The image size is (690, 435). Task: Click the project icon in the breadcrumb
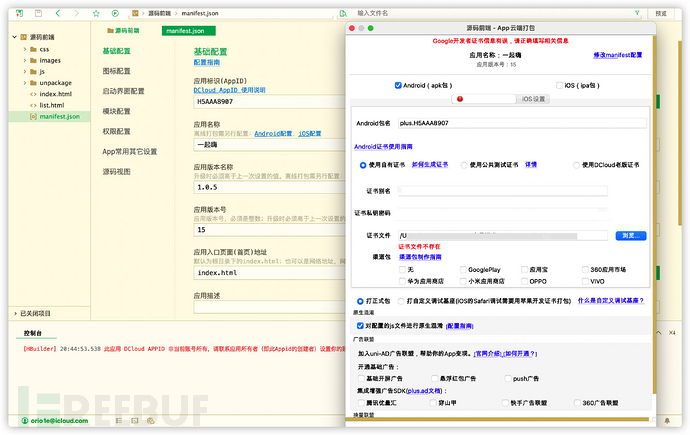tap(135, 13)
